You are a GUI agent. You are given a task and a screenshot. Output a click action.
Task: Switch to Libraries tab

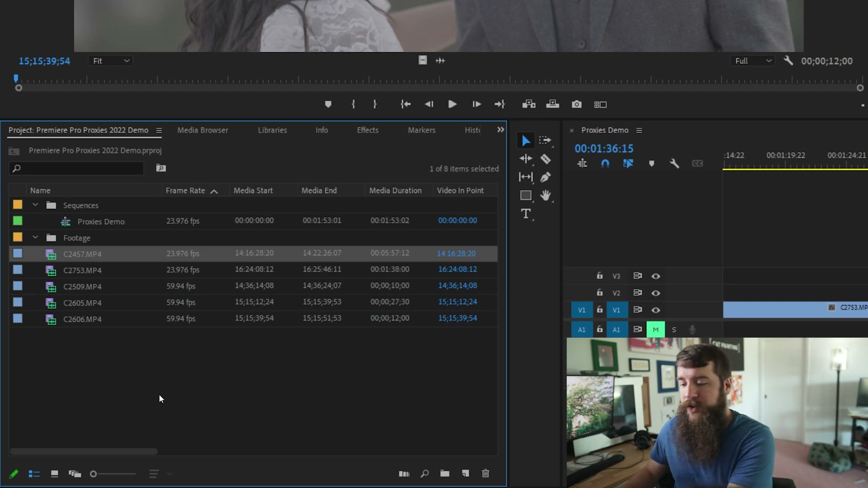tap(272, 130)
